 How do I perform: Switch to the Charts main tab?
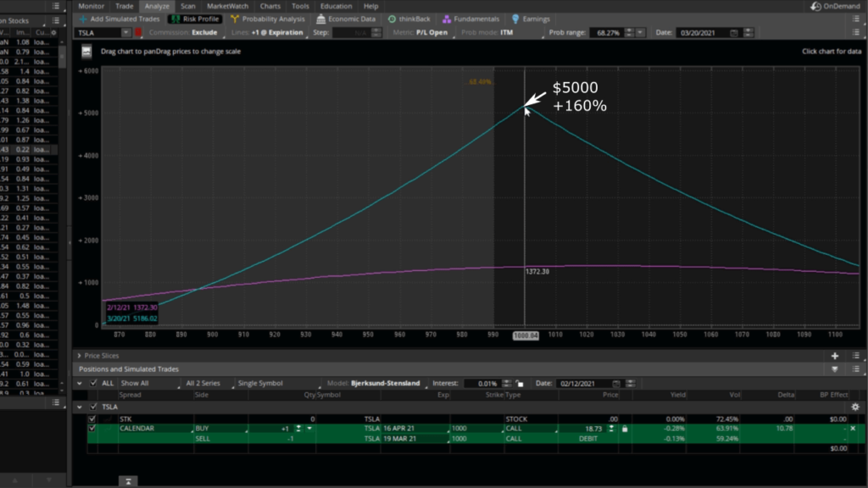pyautogui.click(x=270, y=6)
